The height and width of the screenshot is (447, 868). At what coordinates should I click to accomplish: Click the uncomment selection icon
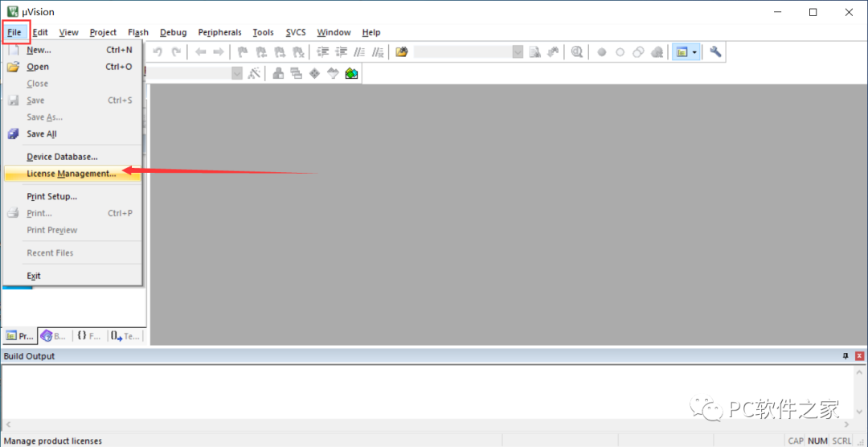click(x=378, y=52)
